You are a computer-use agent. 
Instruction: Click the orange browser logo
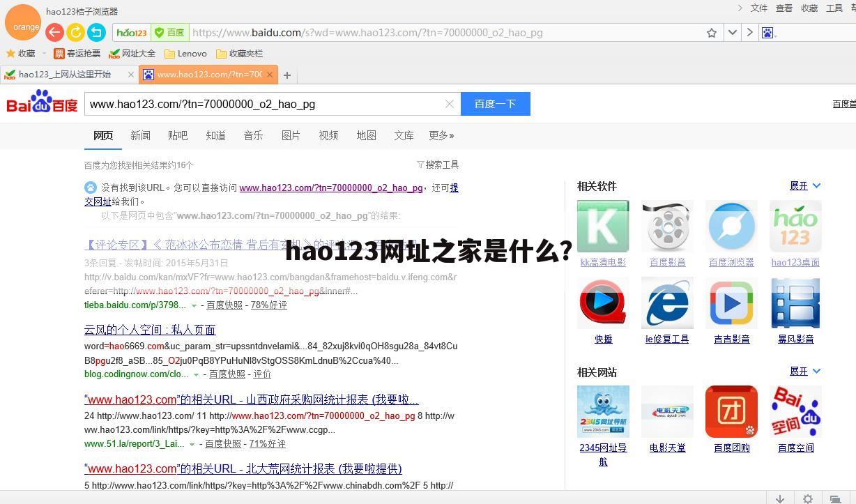point(23,23)
